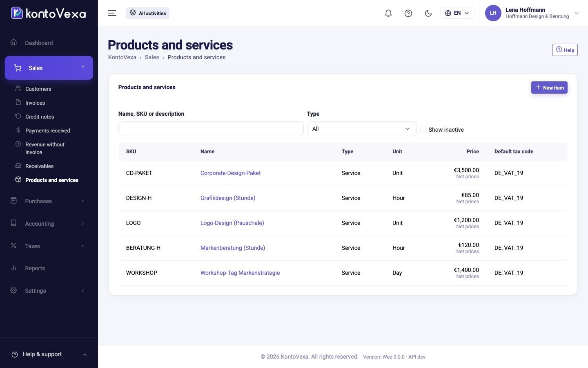Click the question mark help icon in header
This screenshot has height=368, width=588.
408,13
